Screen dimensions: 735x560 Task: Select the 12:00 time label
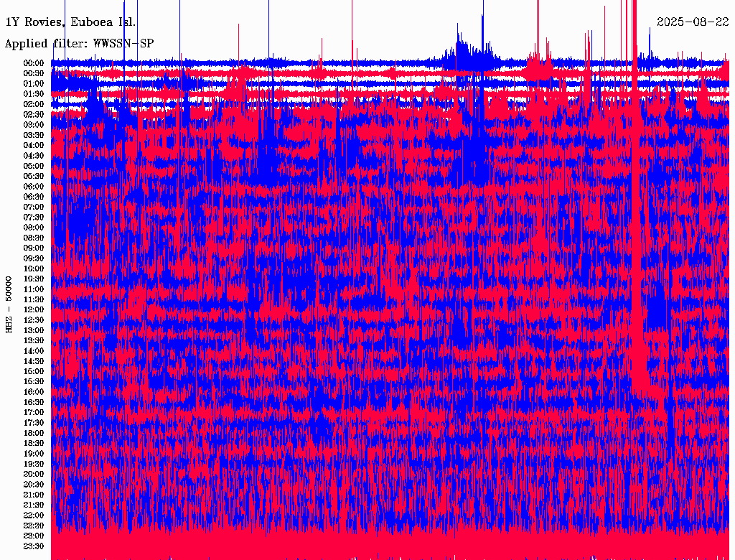[x=34, y=309]
